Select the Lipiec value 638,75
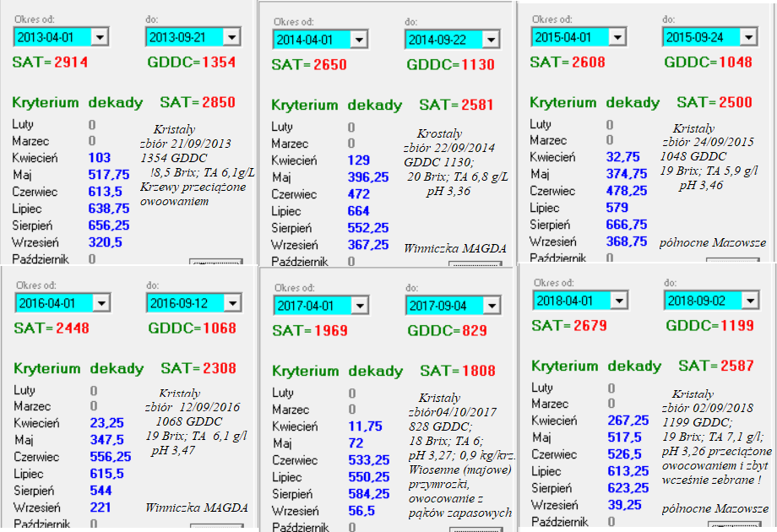 tap(109, 208)
